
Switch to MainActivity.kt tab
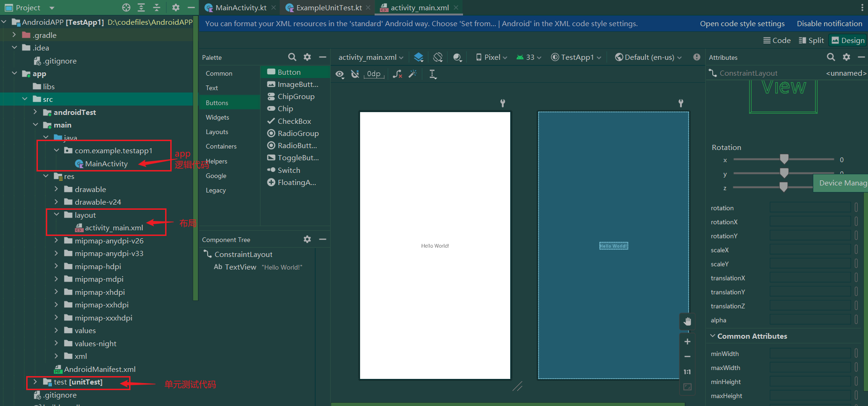tap(240, 7)
